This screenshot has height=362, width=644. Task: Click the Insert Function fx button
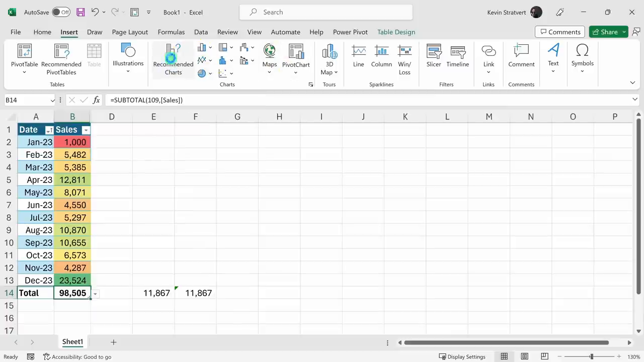[x=97, y=100]
